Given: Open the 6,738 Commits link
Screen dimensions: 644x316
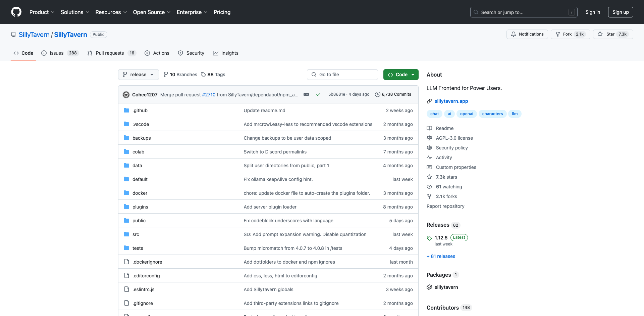Looking at the screenshot, I should tap(393, 94).
